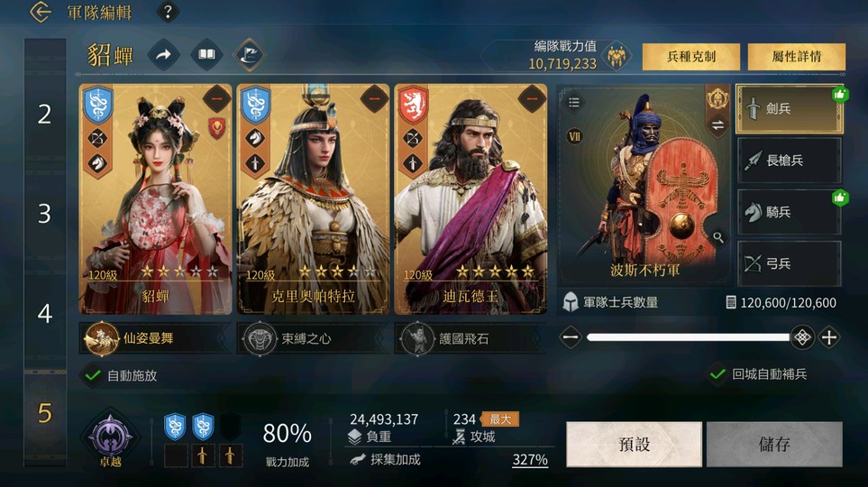Select army slot 3 tab
This screenshot has width=868, height=487.
(x=45, y=214)
